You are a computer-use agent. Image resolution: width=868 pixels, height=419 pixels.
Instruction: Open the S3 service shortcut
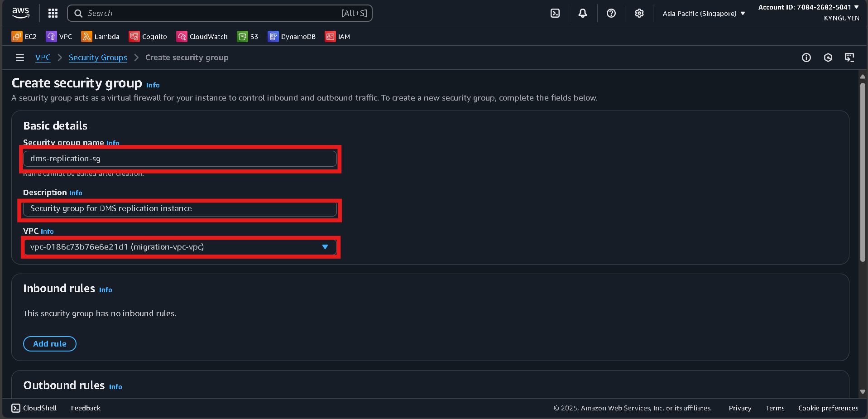[x=247, y=36]
